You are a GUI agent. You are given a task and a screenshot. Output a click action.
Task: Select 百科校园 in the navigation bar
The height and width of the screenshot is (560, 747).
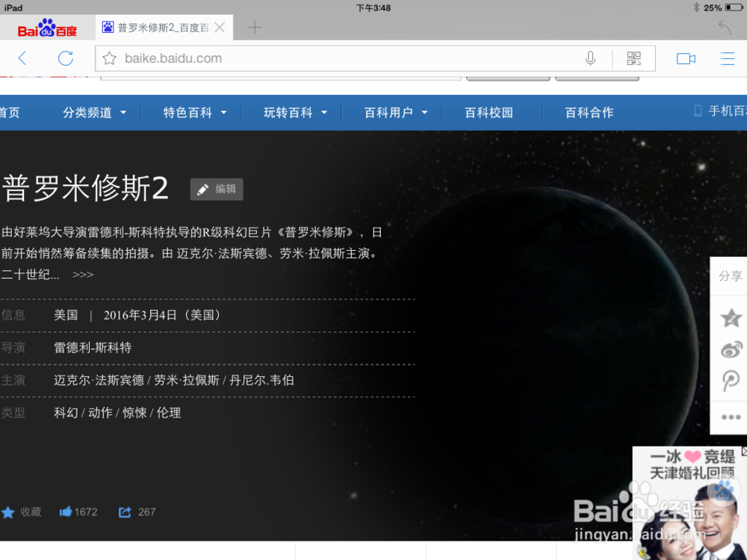click(490, 112)
